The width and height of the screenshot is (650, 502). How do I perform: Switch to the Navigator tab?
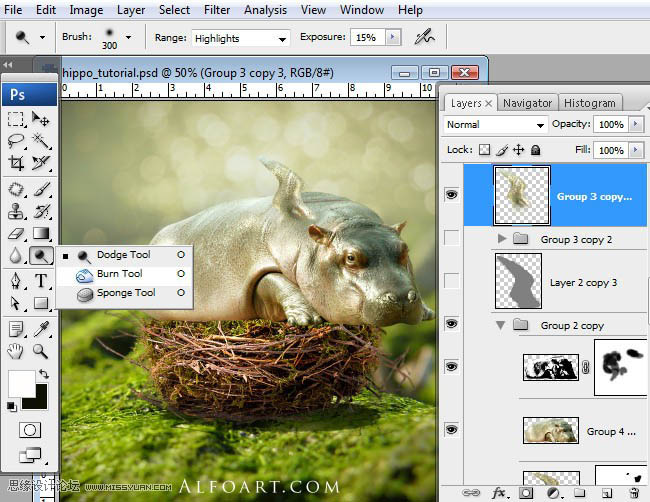(527, 103)
